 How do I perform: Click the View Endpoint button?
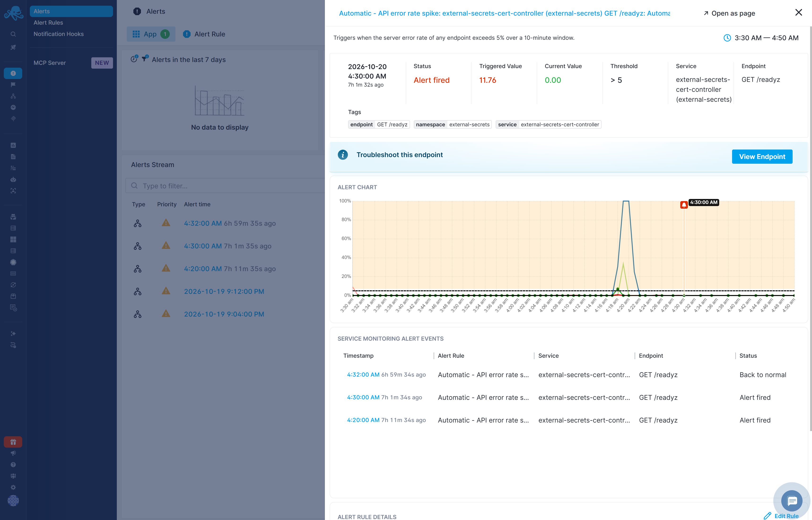click(762, 157)
